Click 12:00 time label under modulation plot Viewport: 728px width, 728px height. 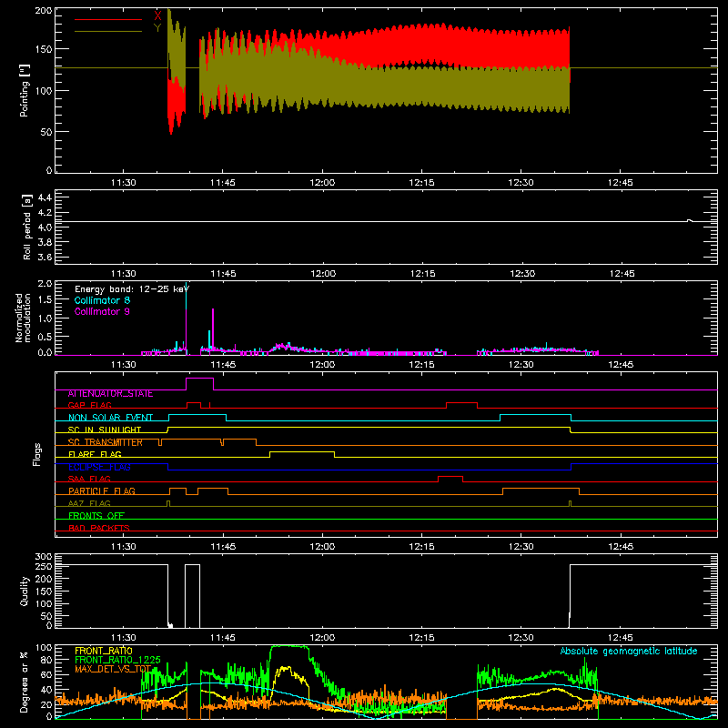pyautogui.click(x=322, y=365)
